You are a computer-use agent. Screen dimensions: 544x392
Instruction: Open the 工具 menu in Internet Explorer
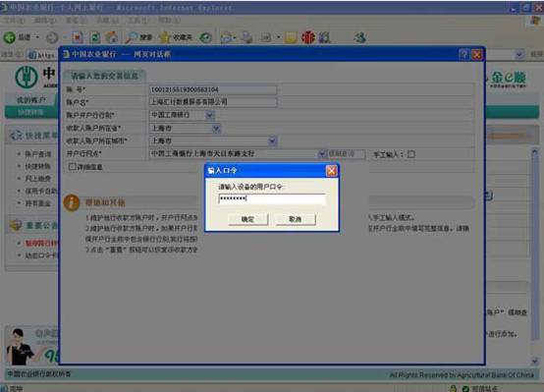138,21
